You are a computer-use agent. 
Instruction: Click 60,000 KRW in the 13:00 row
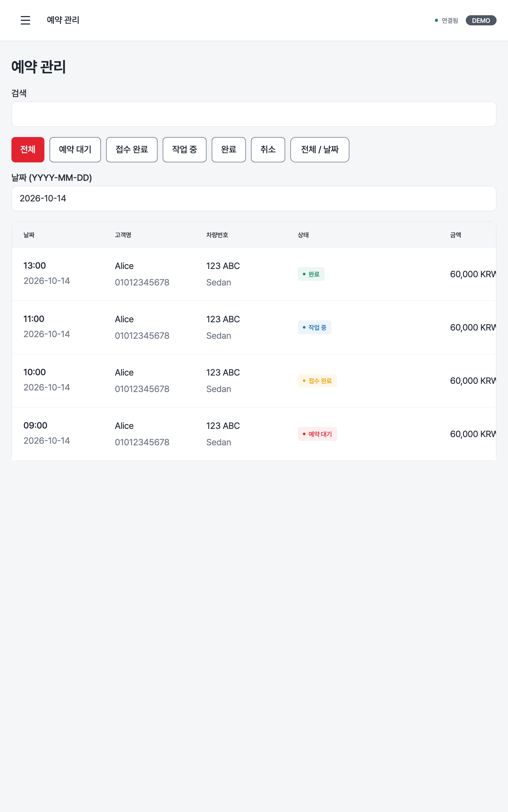(x=473, y=274)
